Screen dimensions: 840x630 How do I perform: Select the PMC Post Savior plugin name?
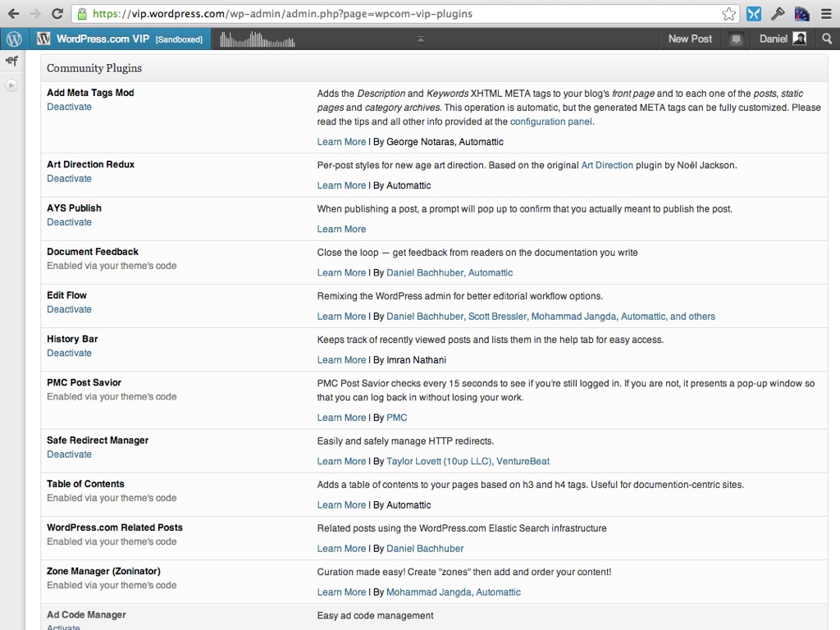(x=84, y=382)
